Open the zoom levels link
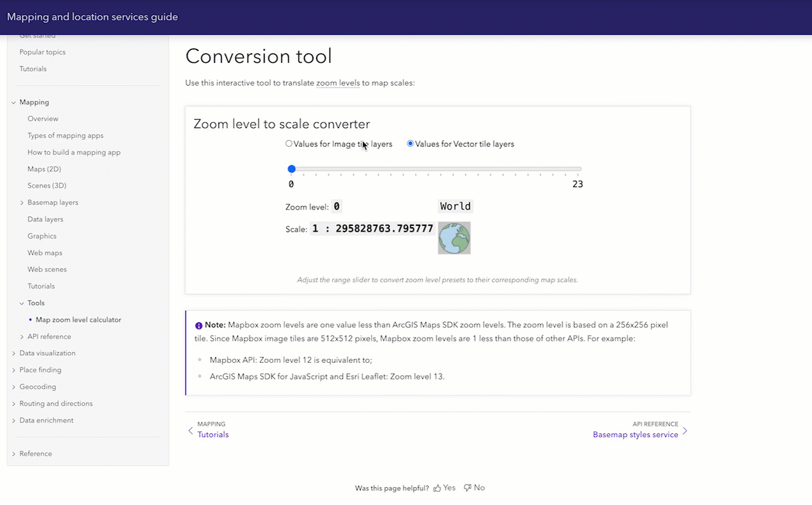The height and width of the screenshot is (505, 812). 337,83
